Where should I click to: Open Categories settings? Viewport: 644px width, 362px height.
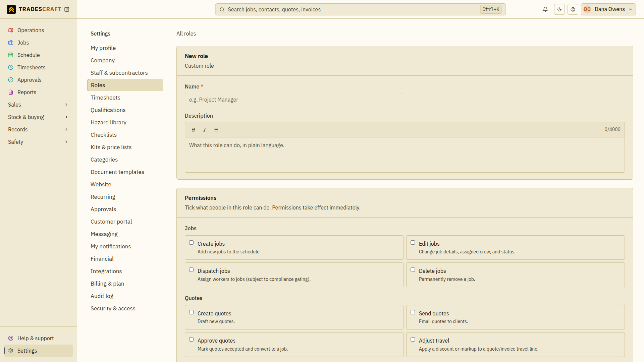tap(125, 160)
